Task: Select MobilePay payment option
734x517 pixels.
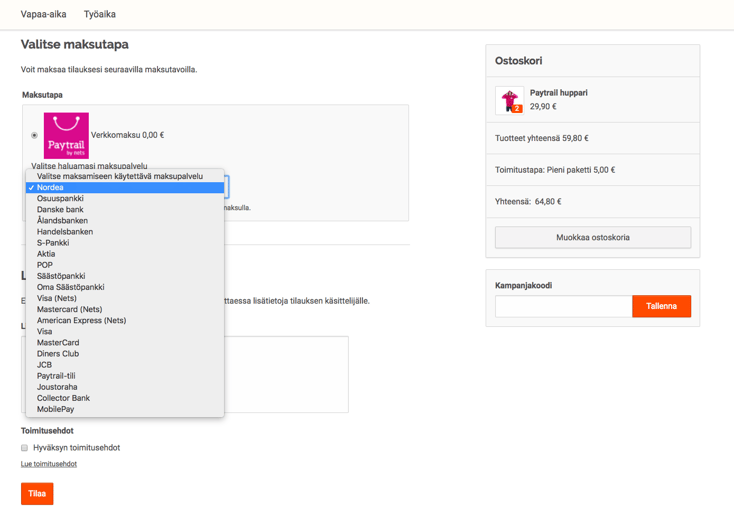Action: 125,409
